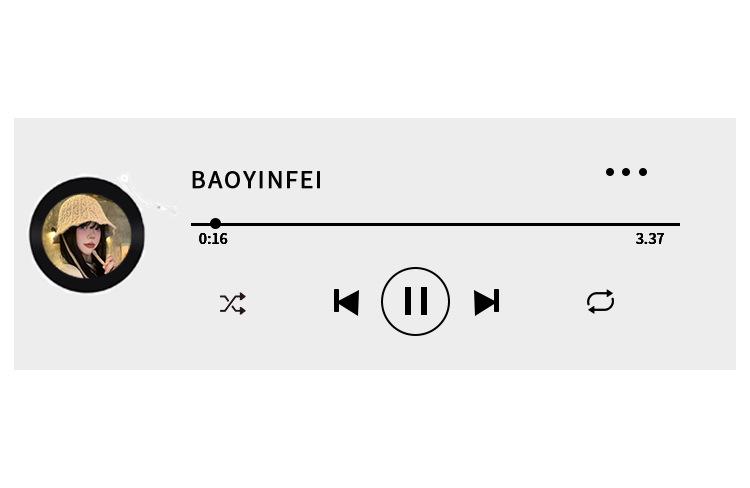Viewport: 750px width, 488px height.
Task: Click the first dot of the options ellipsis
Action: click(x=610, y=172)
